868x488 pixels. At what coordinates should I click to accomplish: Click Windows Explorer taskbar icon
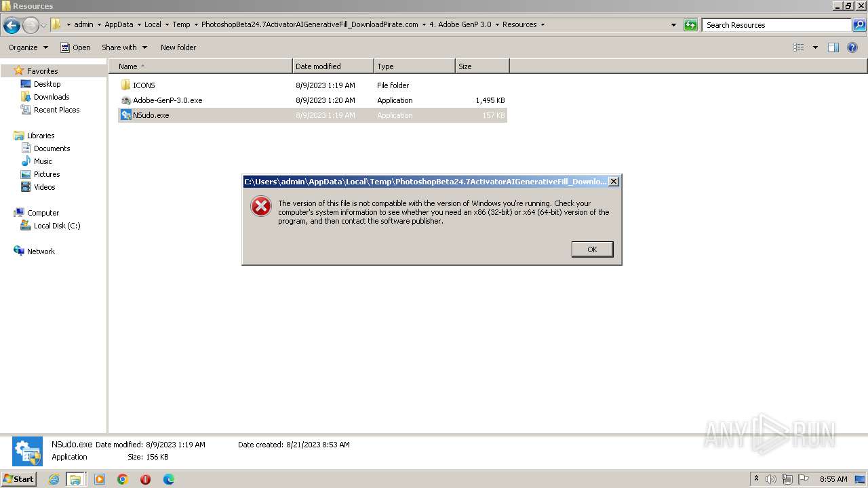[75, 479]
